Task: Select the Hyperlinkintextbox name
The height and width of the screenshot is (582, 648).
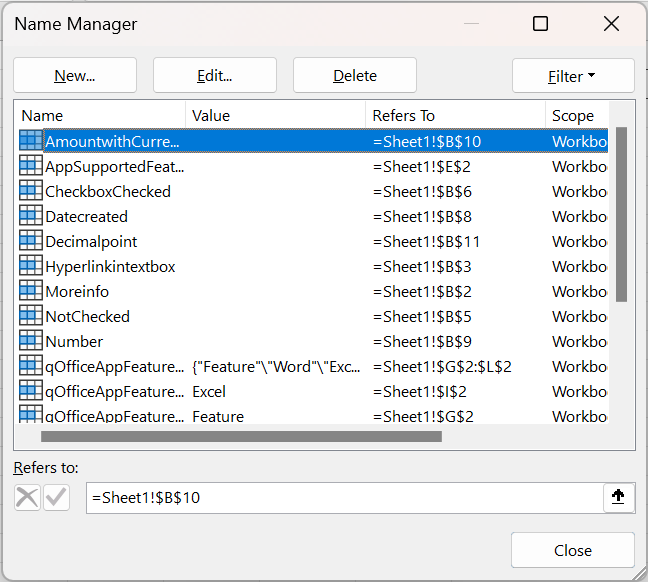Action: (110, 267)
